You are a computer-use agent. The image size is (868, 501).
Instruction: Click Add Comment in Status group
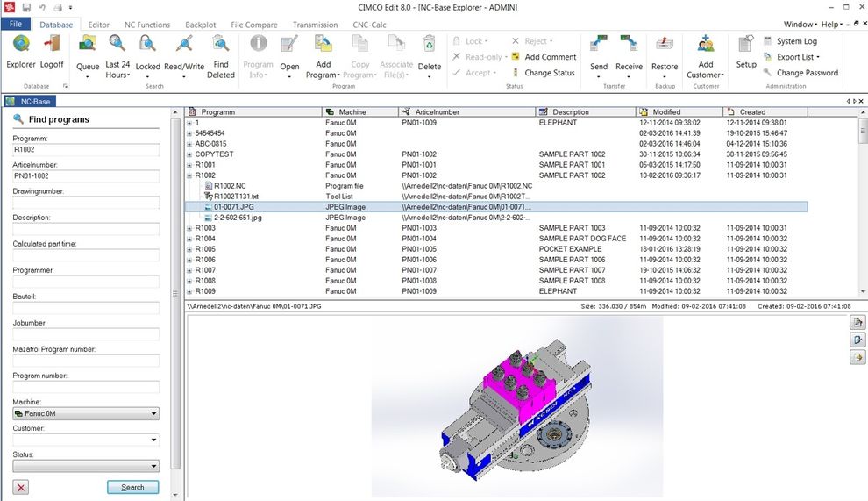(x=544, y=56)
